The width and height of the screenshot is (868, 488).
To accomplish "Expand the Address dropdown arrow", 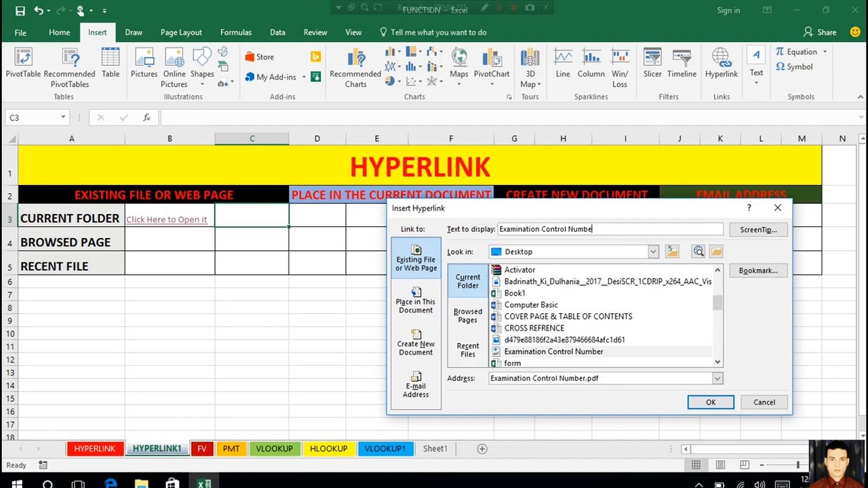I will [717, 378].
